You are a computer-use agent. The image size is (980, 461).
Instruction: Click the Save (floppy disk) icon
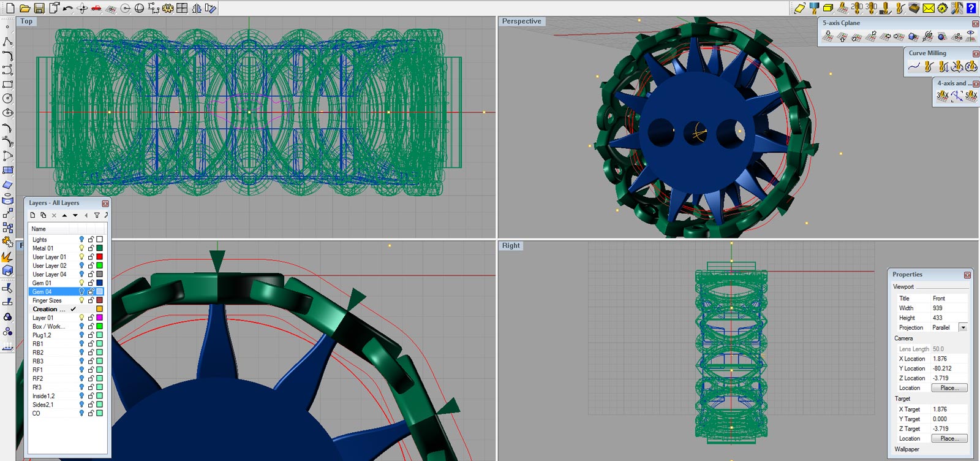(39, 8)
